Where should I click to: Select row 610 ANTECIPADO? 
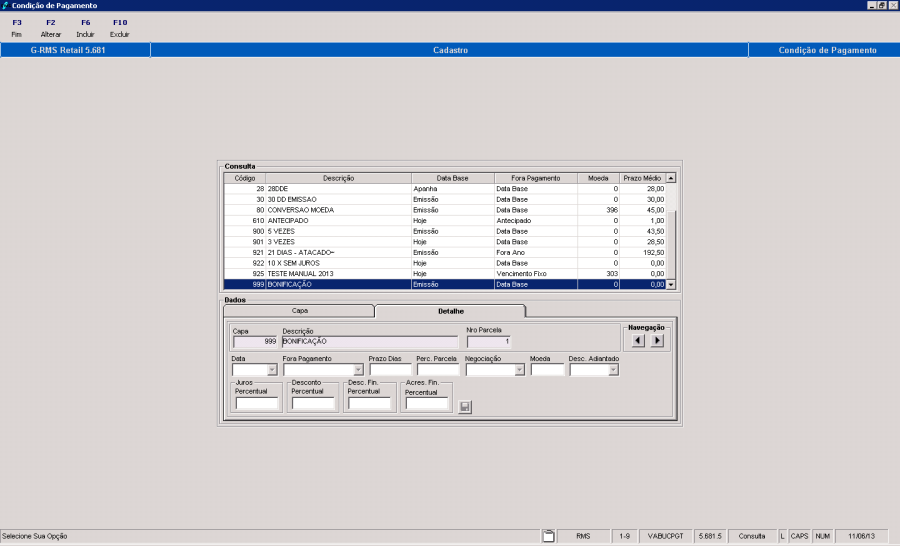pos(445,220)
